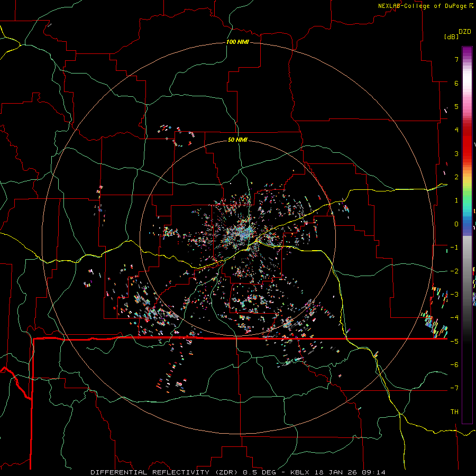Click the 3 value on the color scale

(456, 153)
